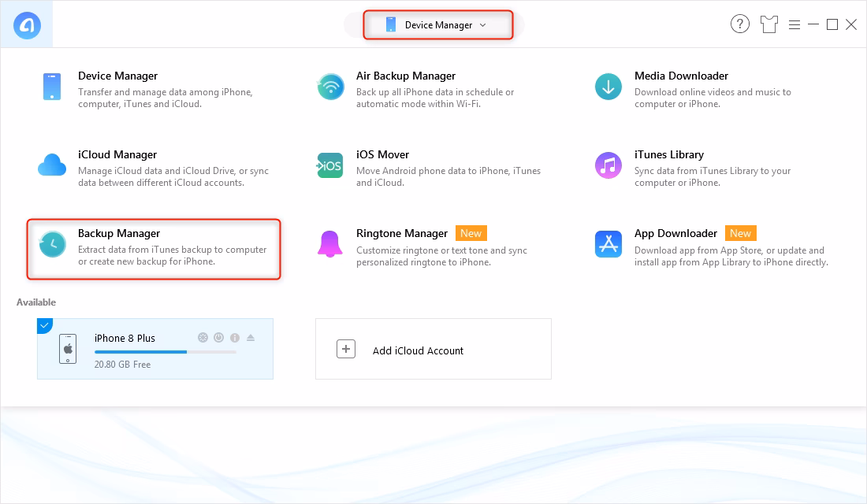
Task: Open the skin shirt icon
Action: coord(769,24)
